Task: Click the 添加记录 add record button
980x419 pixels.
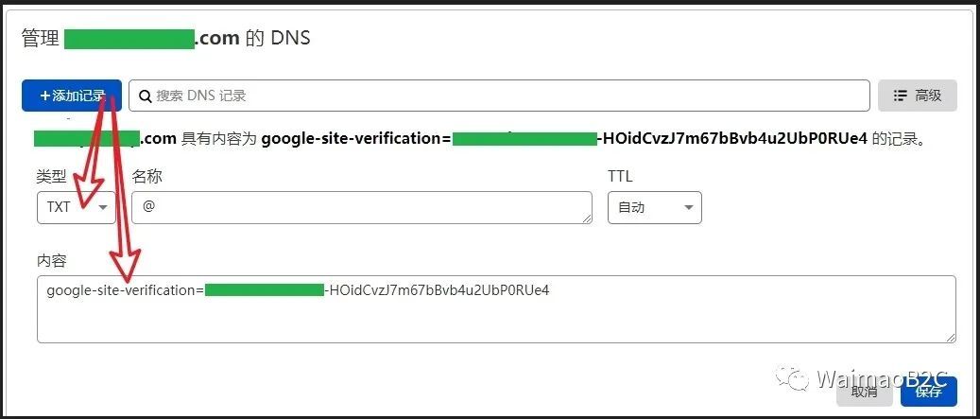Action: click(72, 96)
